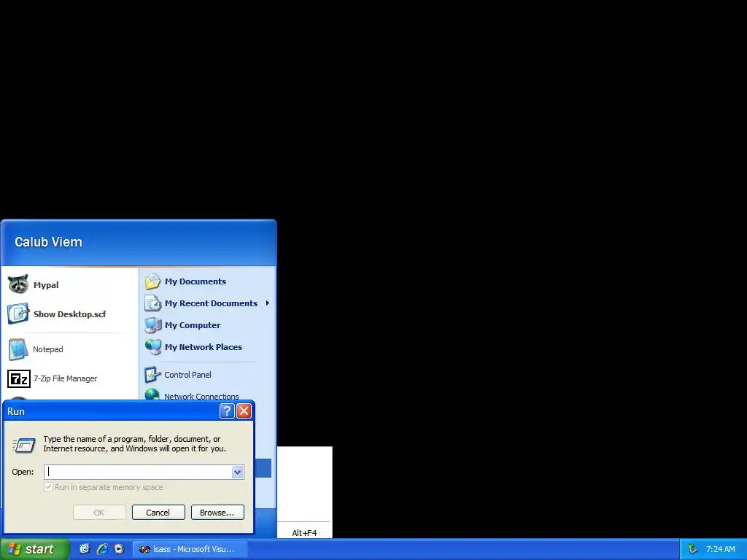
Task: Open 7-Zip File Manager
Action: (x=69, y=378)
